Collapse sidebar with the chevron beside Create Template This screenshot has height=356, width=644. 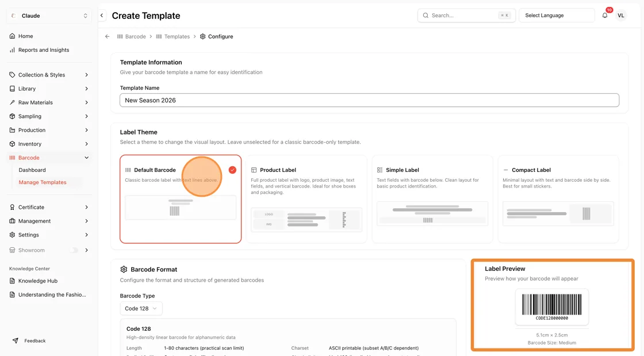[102, 16]
